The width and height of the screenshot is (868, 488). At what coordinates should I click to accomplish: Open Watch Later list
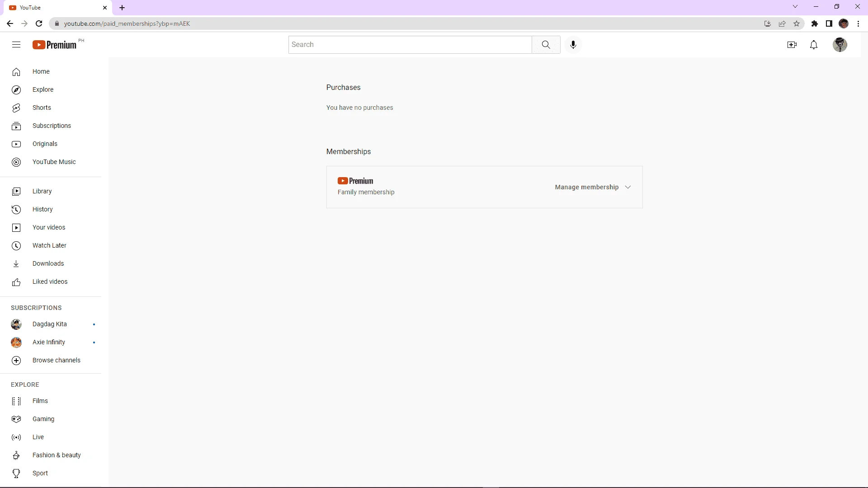click(x=51, y=245)
